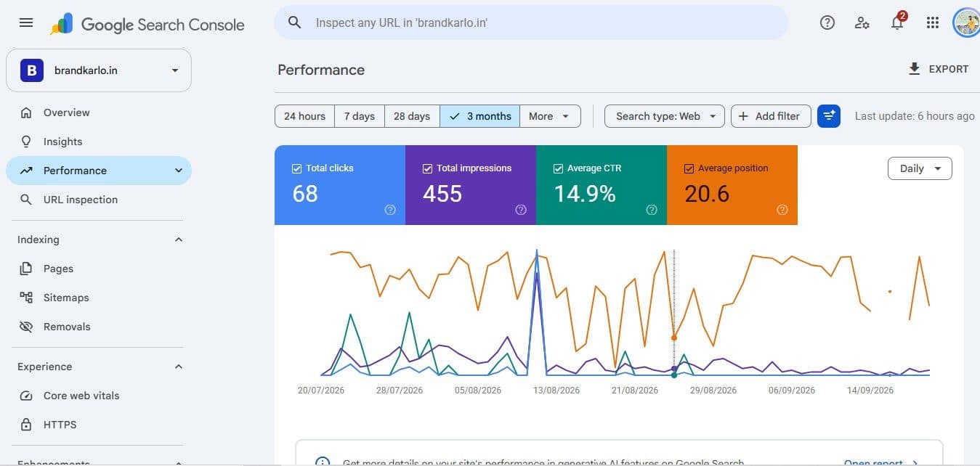Open the Daily granularity dropdown

920,168
